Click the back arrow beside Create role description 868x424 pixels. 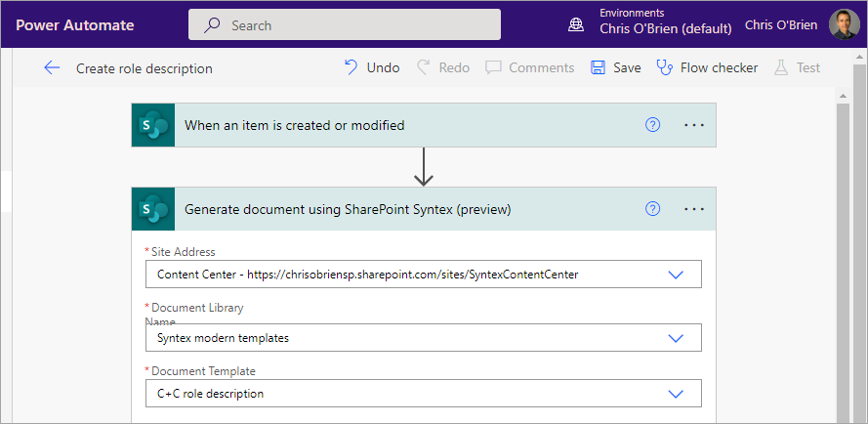coord(52,68)
